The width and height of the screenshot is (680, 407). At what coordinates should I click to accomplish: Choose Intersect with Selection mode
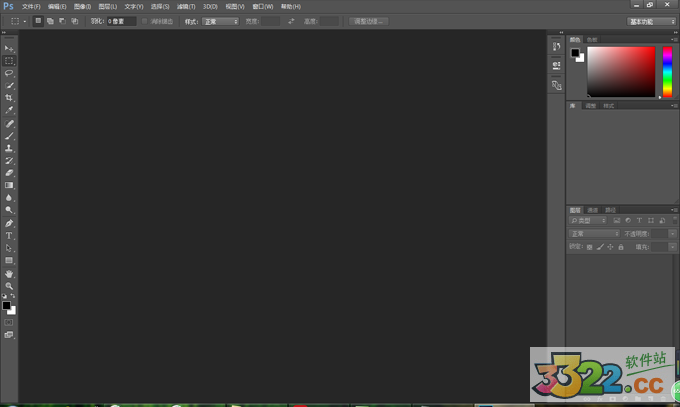[75, 21]
